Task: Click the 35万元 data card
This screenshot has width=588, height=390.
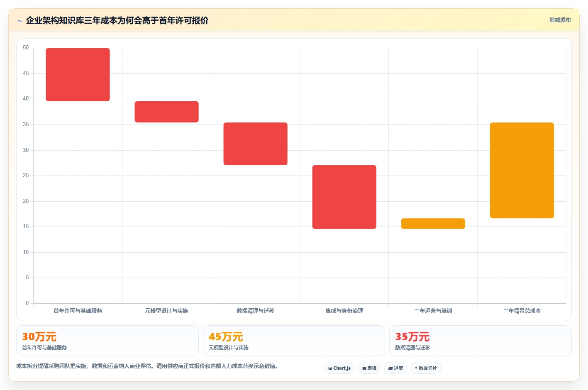Action: click(x=480, y=341)
